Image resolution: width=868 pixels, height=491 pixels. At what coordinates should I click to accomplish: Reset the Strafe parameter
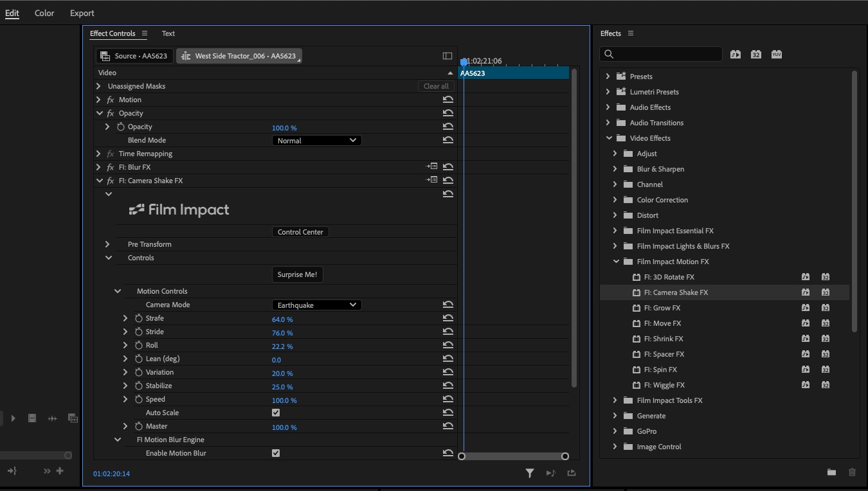tap(448, 319)
